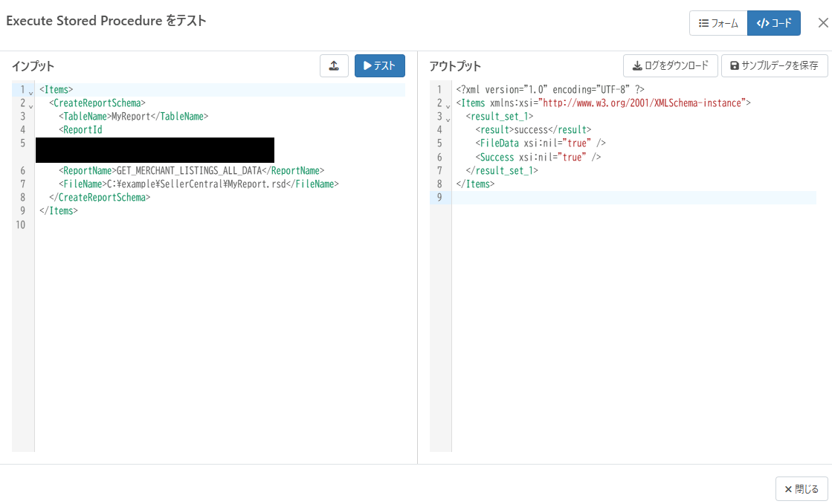The width and height of the screenshot is (832, 504).
Task: Click the result success line in output
Action: coord(533,129)
